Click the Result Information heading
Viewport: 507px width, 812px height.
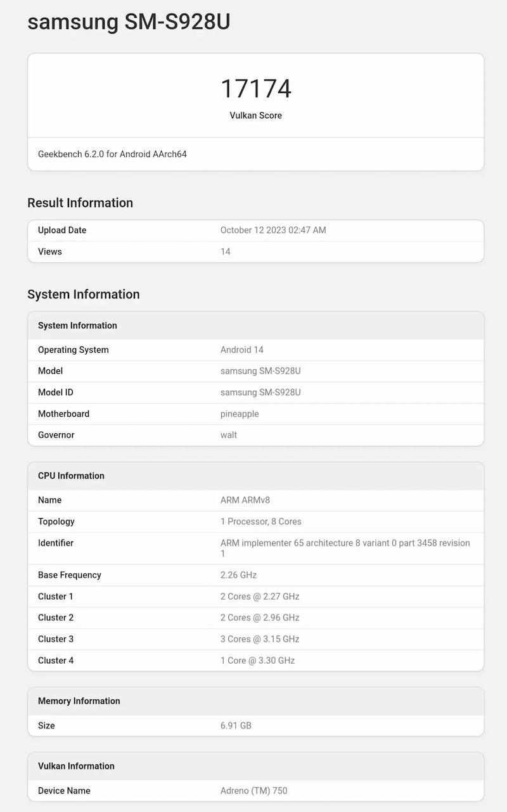coord(80,203)
